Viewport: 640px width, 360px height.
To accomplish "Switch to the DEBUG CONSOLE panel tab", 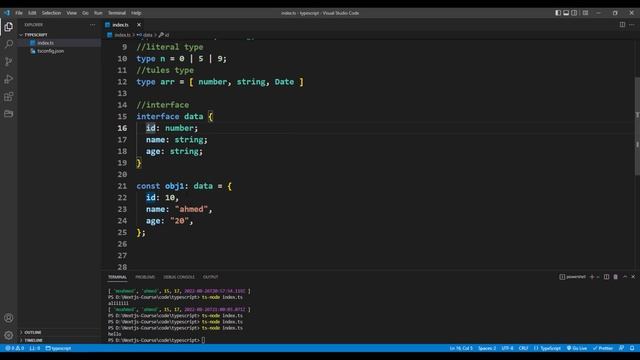I will (x=179, y=277).
